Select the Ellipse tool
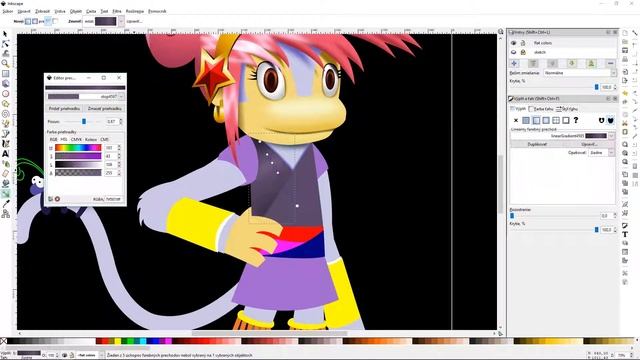Screen dimensions: 640x360 pyautogui.click(x=5, y=93)
